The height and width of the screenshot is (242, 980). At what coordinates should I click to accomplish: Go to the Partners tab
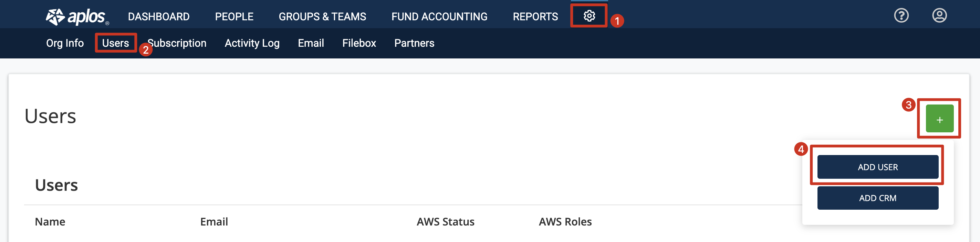414,43
